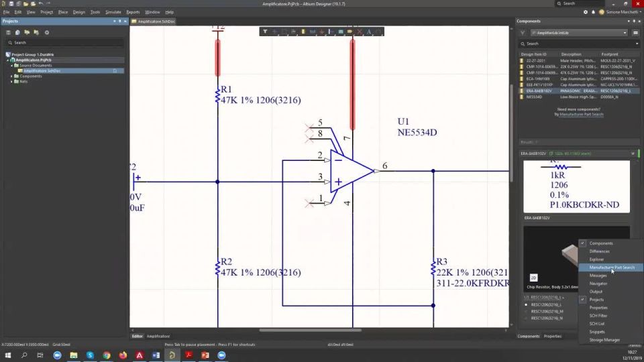Image resolution: width=644 pixels, height=362 pixels.
Task: Click the Firefox icon in the taskbar
Action: point(123,355)
